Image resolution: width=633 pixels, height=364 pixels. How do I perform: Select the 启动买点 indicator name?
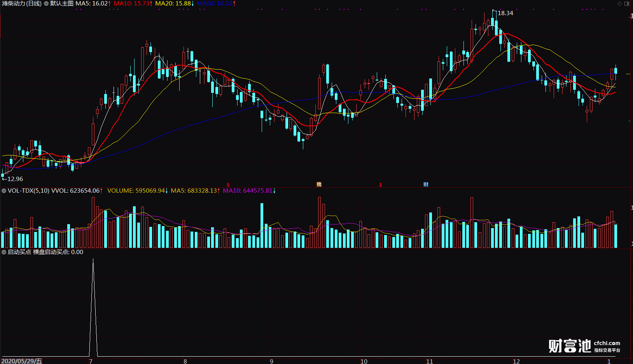click(19, 252)
